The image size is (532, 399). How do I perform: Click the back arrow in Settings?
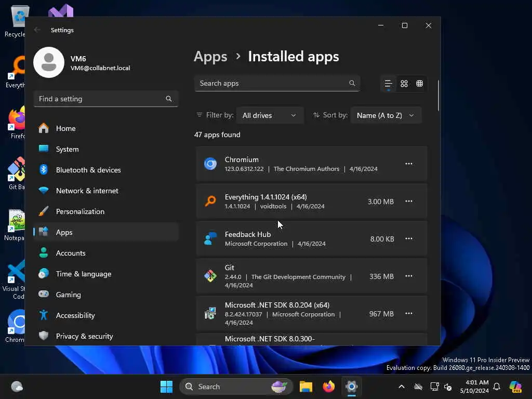pos(37,30)
